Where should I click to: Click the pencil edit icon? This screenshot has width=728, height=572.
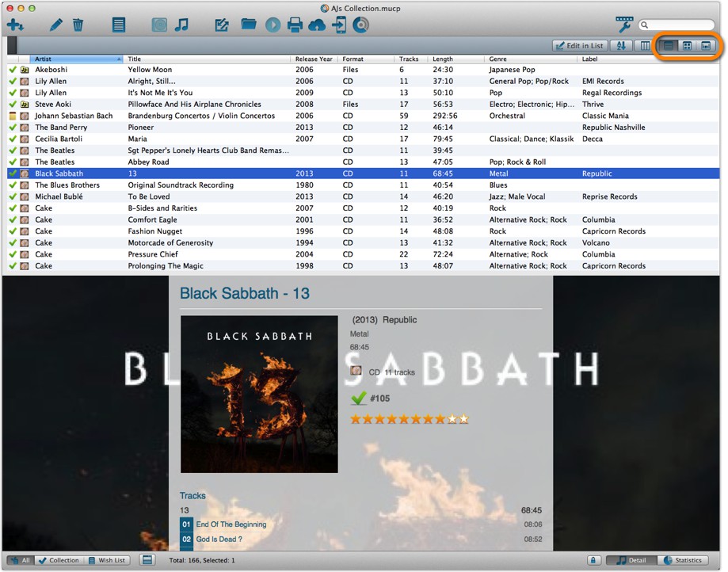(55, 25)
